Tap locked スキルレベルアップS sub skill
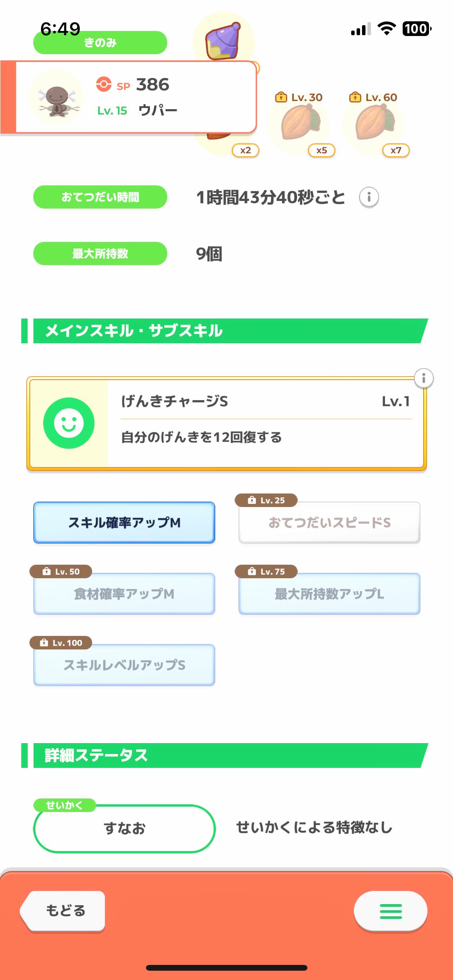453x980 pixels. 124,665
